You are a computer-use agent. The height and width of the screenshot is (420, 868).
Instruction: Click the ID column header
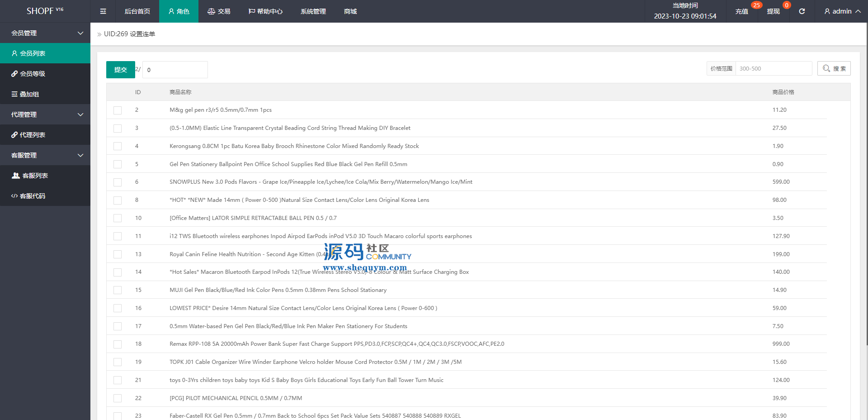pos(138,92)
